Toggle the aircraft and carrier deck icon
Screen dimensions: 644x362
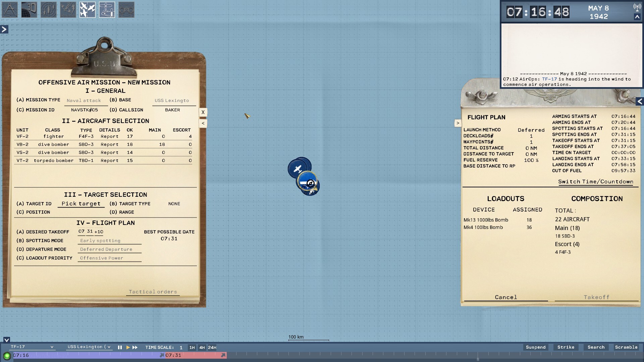tap(107, 9)
